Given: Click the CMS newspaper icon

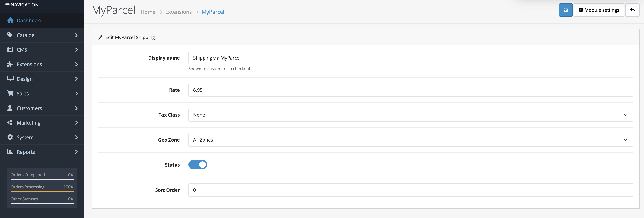Looking at the screenshot, I should [x=10, y=50].
